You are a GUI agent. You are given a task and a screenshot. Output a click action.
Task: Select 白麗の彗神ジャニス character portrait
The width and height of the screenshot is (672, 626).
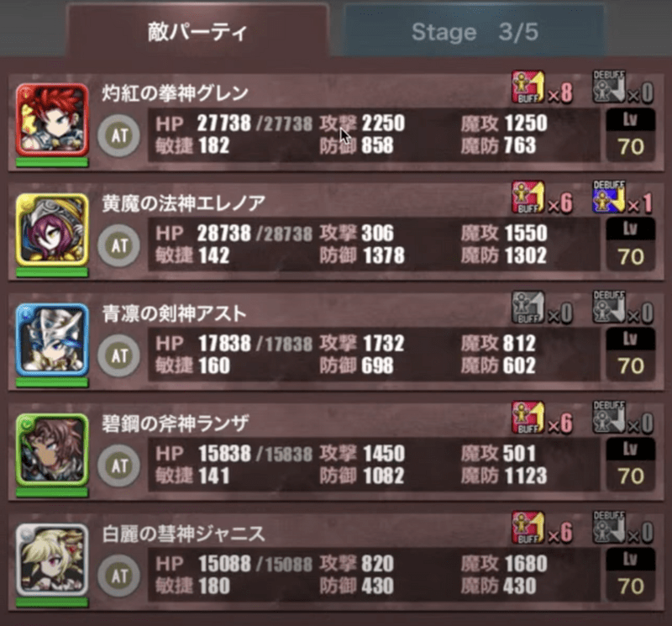(52, 560)
